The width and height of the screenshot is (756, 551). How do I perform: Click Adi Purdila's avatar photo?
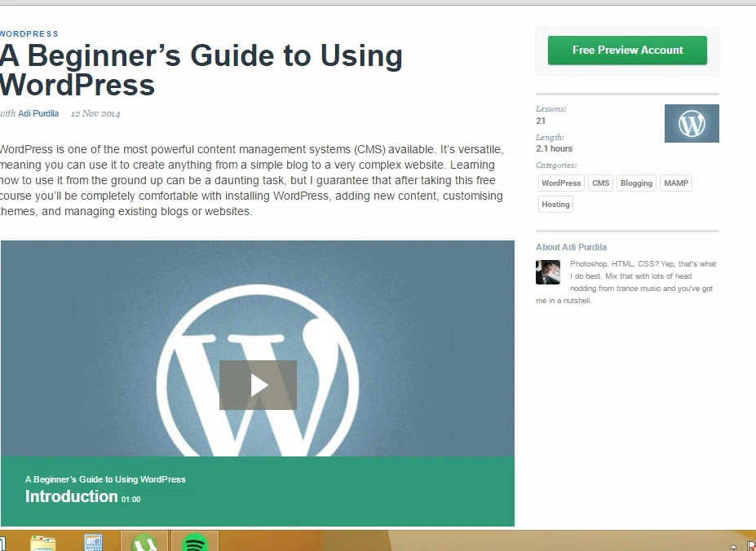coord(548,272)
